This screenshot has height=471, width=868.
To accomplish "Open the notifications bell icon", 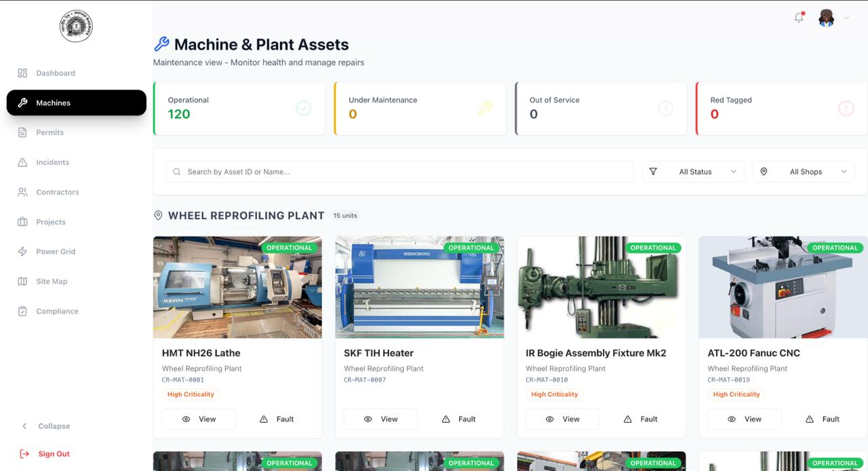I will pyautogui.click(x=799, y=18).
